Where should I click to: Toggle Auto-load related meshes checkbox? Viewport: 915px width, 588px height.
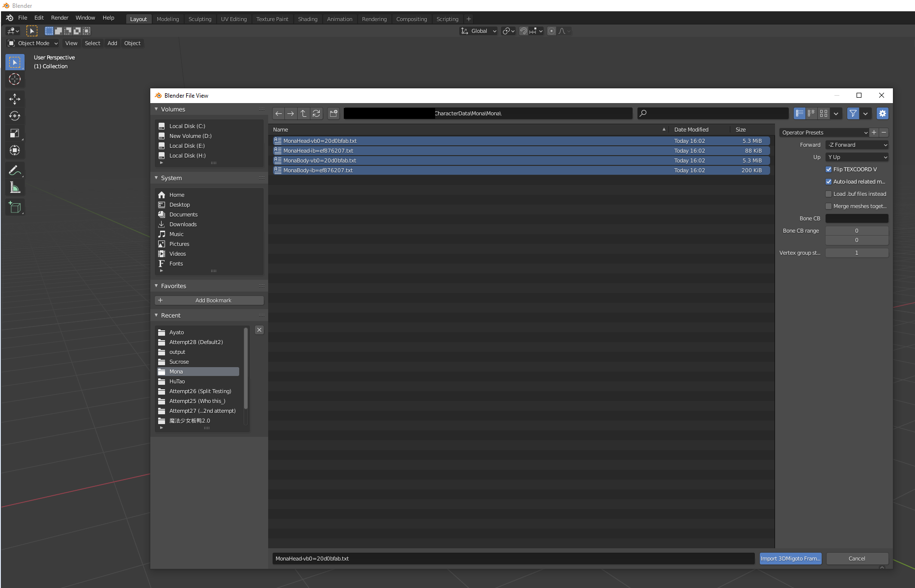(x=829, y=182)
